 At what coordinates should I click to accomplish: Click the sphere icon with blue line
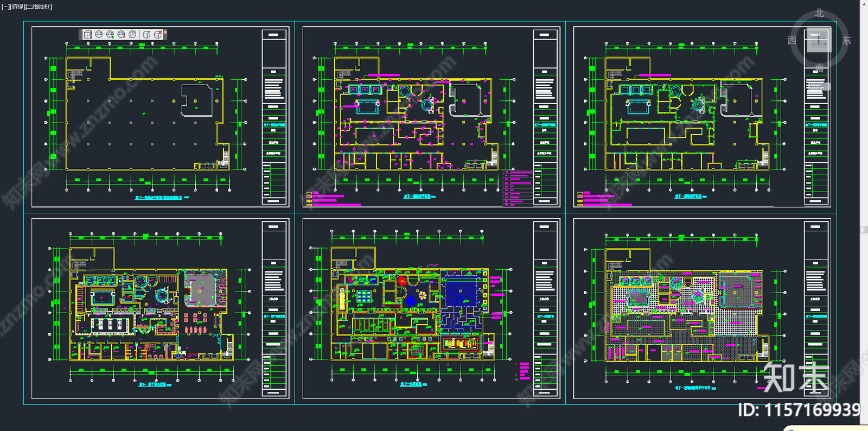pos(146,34)
